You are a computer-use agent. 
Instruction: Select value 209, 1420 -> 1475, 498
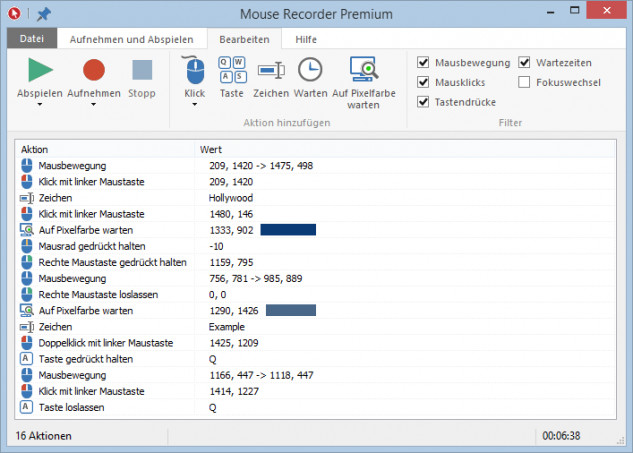261,166
